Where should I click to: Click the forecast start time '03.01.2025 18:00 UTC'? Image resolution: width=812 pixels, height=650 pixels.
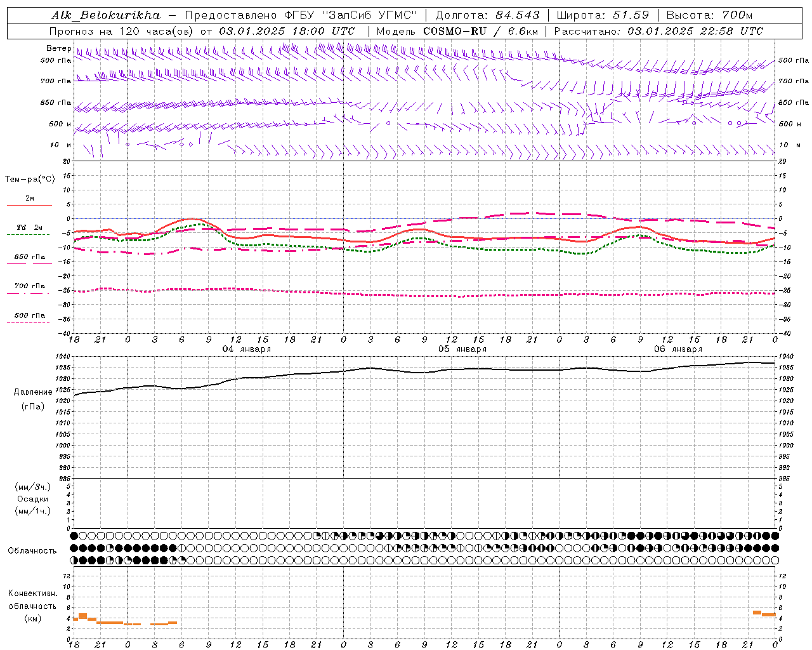(x=287, y=31)
